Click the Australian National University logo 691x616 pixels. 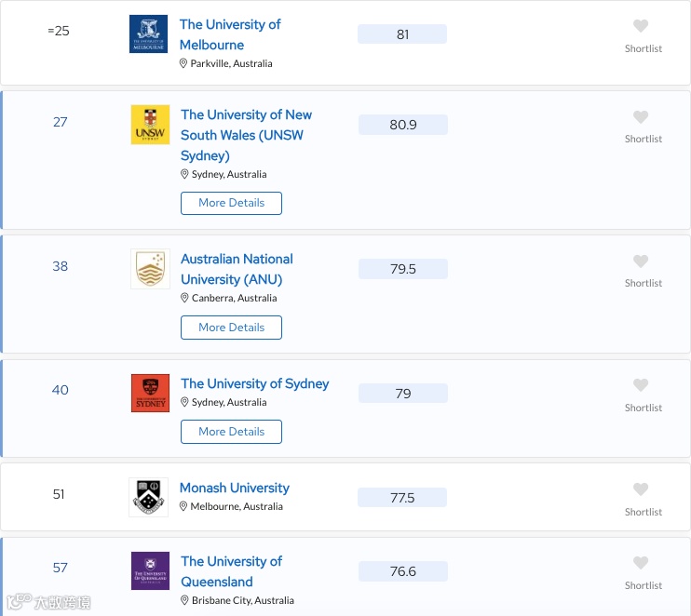tap(150, 269)
